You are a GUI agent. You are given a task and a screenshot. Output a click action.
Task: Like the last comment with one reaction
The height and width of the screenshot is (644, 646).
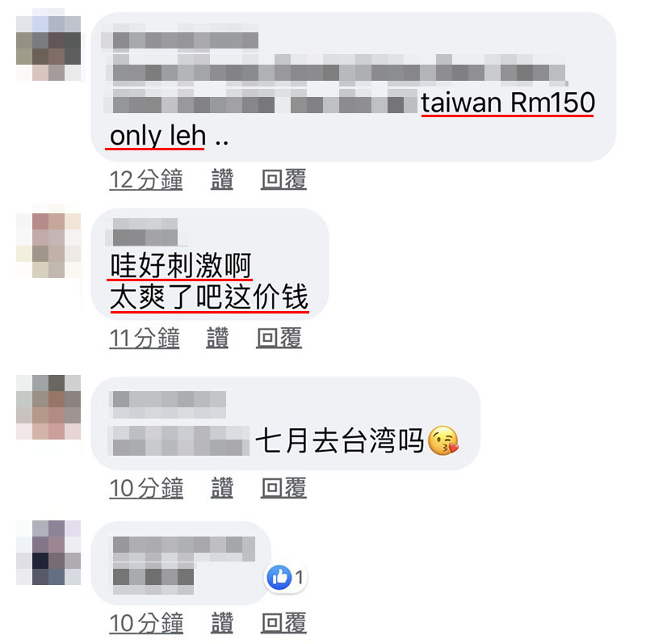tap(222, 622)
